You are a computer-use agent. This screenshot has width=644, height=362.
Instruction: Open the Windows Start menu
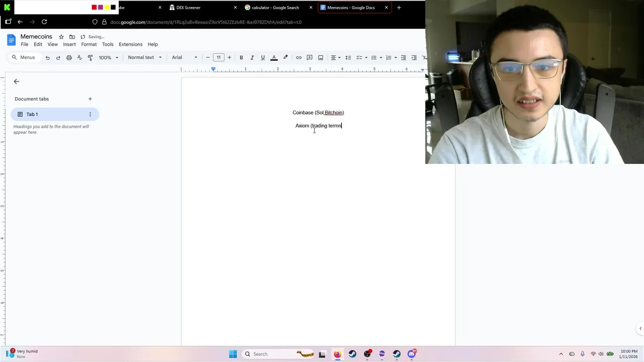(233, 354)
